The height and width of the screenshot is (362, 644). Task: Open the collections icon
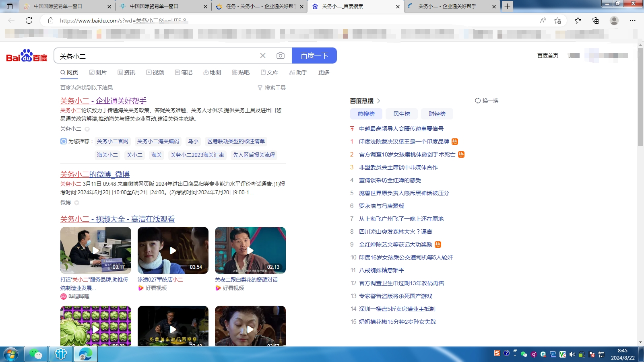(x=596, y=21)
